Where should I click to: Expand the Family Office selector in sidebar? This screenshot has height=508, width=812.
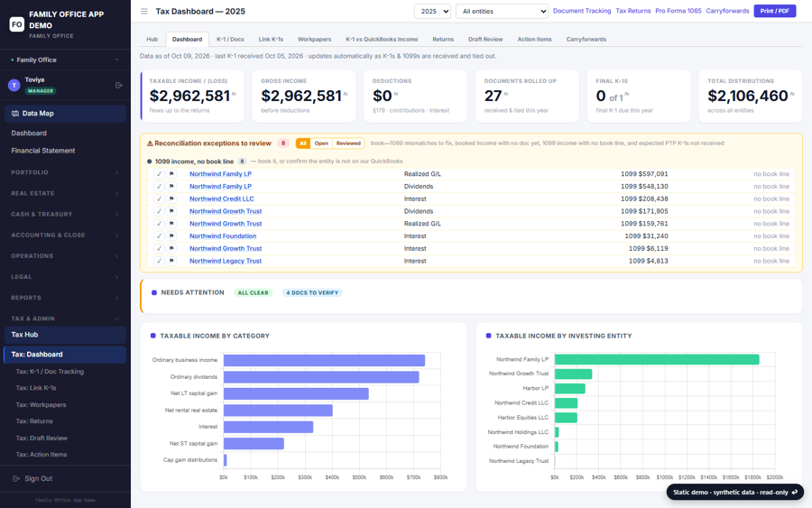coord(65,60)
